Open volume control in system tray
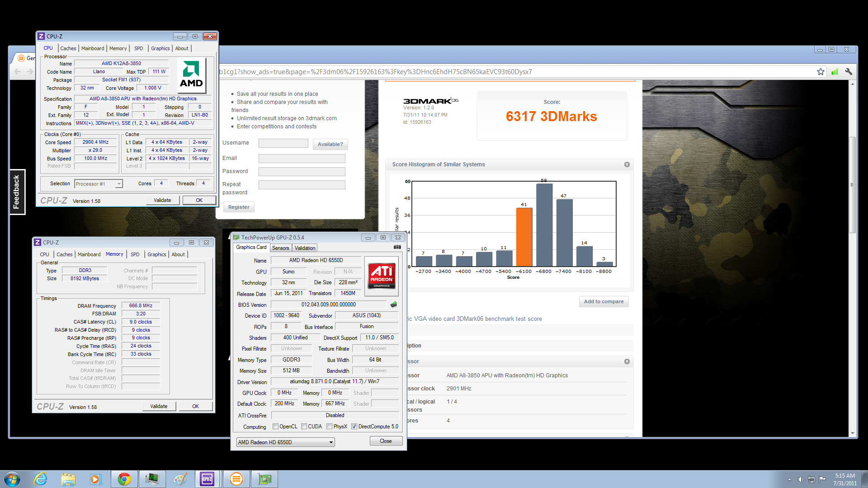 [x=801, y=479]
